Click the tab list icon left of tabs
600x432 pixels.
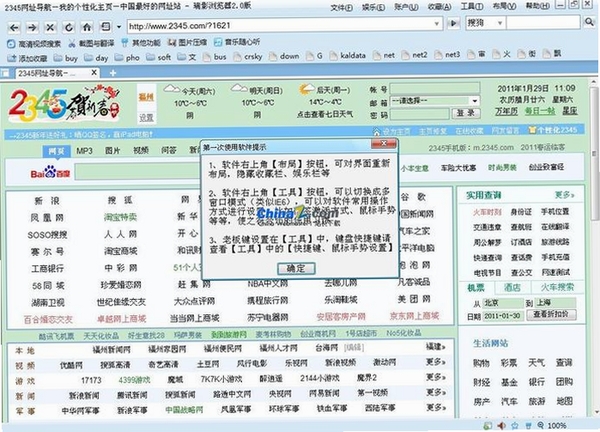pyautogui.click(x=5, y=73)
